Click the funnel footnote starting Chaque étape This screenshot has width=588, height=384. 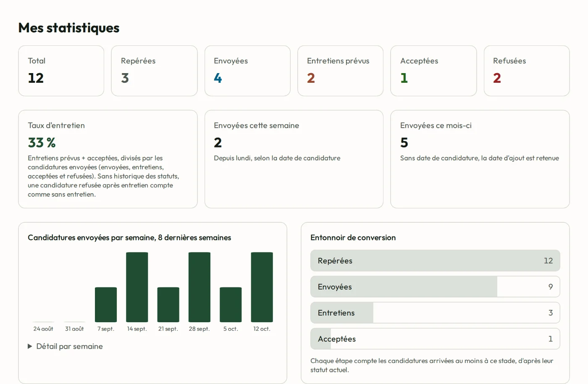pos(432,365)
